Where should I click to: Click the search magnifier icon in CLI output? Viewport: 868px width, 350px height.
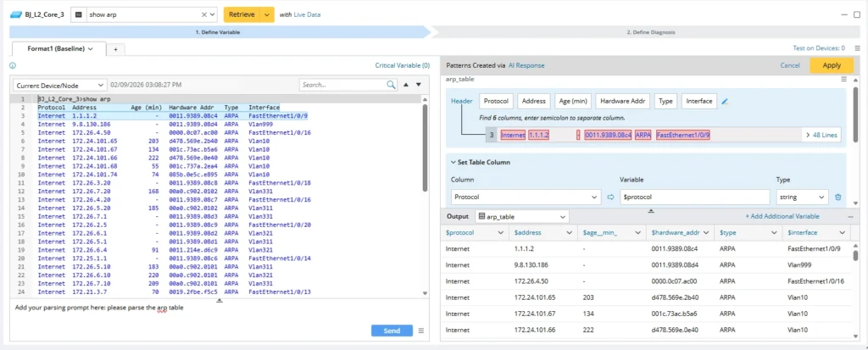[x=391, y=85]
